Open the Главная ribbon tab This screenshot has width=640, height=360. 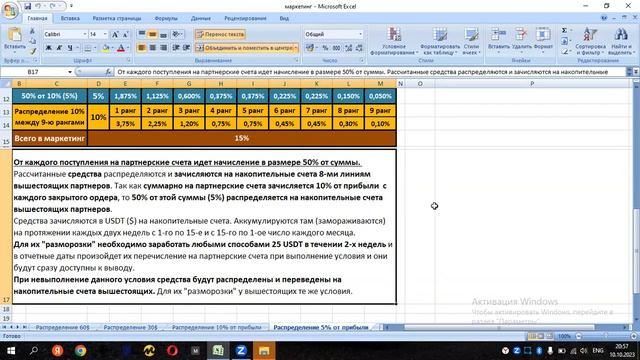[x=37, y=18]
